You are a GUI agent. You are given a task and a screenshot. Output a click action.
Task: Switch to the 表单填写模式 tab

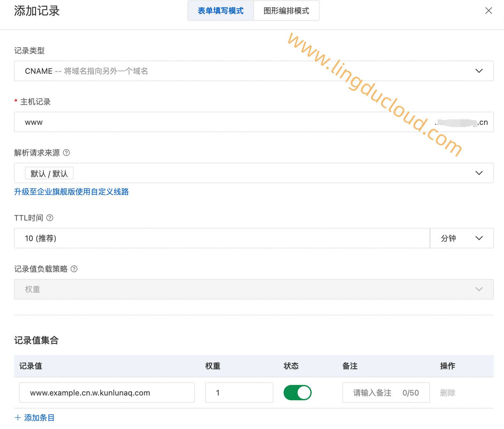[x=221, y=11]
